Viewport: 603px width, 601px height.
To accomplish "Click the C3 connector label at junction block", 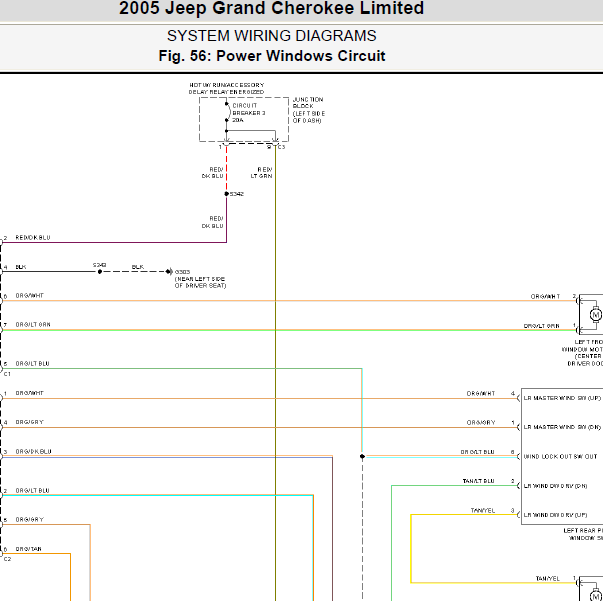I will click(282, 147).
